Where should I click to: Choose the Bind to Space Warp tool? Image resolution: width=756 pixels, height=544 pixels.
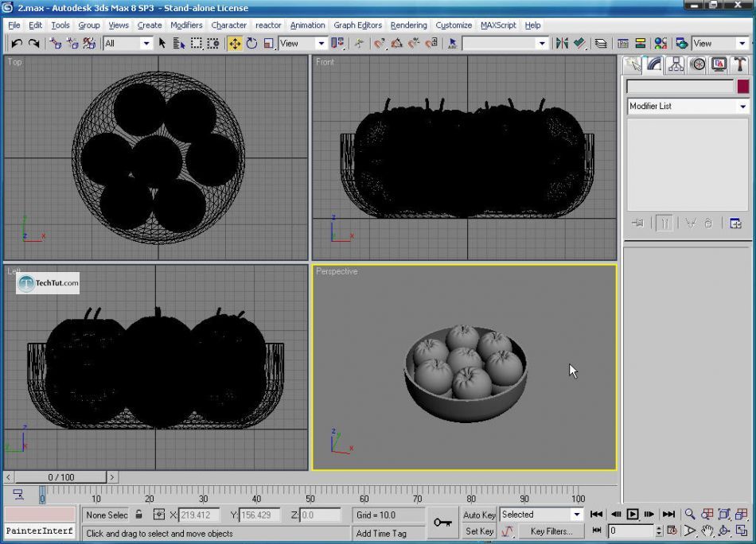click(89, 44)
